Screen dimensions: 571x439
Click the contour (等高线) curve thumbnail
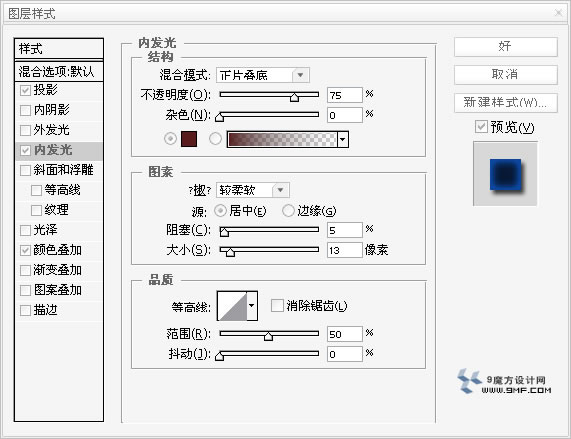232,306
